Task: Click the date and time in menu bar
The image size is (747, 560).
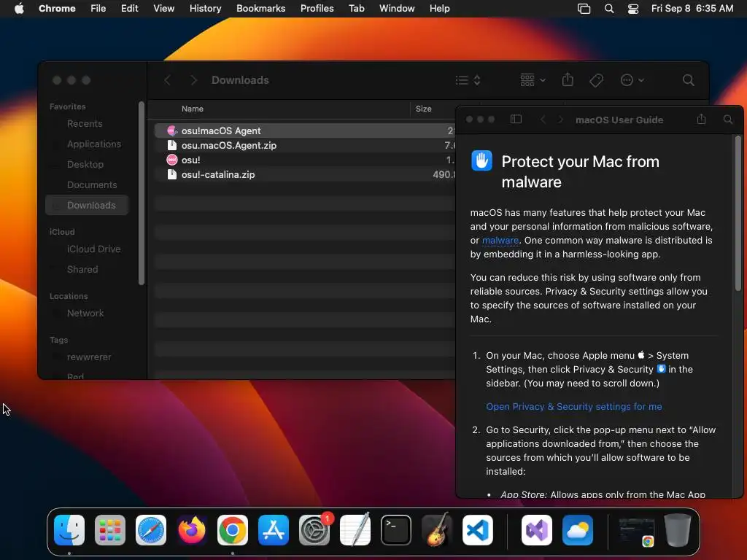Action: (692, 8)
